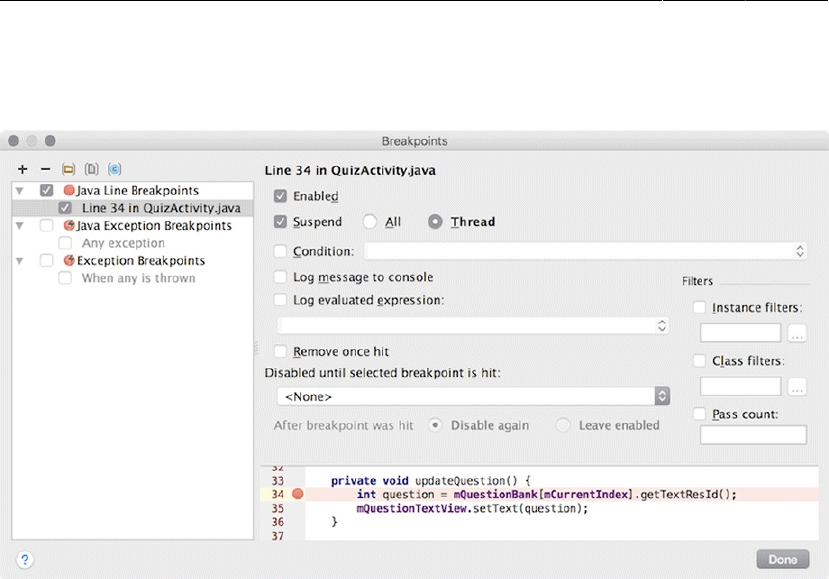This screenshot has height=579, width=829.
Task: Tick the Log message to console checkbox
Action: tap(281, 277)
